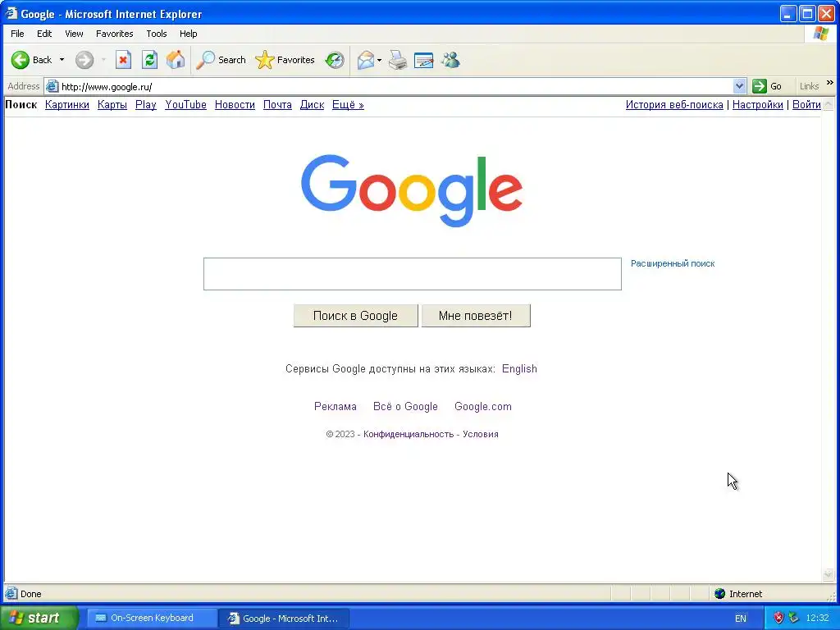
Task: Expand the Mail dropdown arrow
Action: pos(379,60)
